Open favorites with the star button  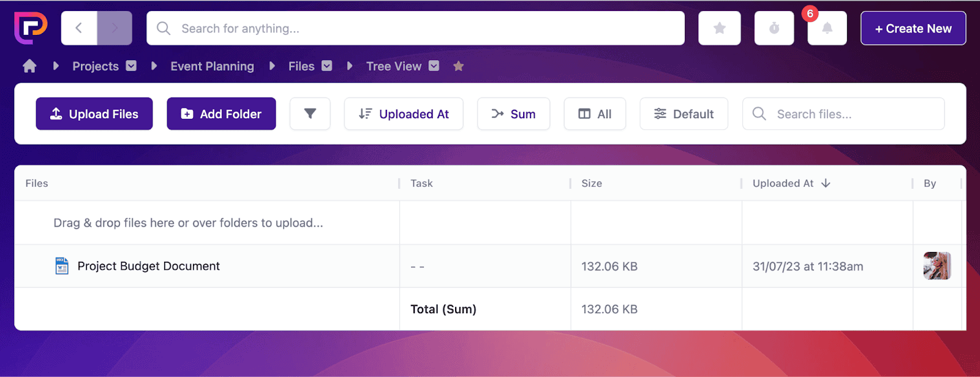(719, 28)
